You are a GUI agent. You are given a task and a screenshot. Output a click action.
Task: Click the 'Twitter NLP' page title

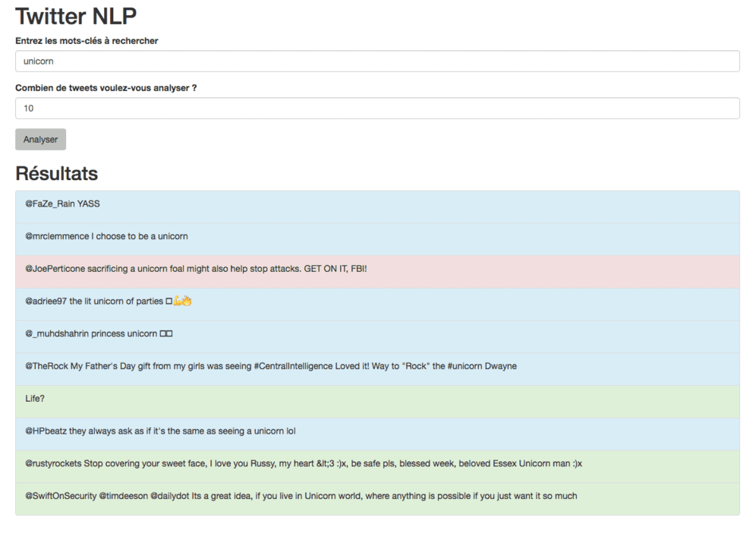coord(76,16)
